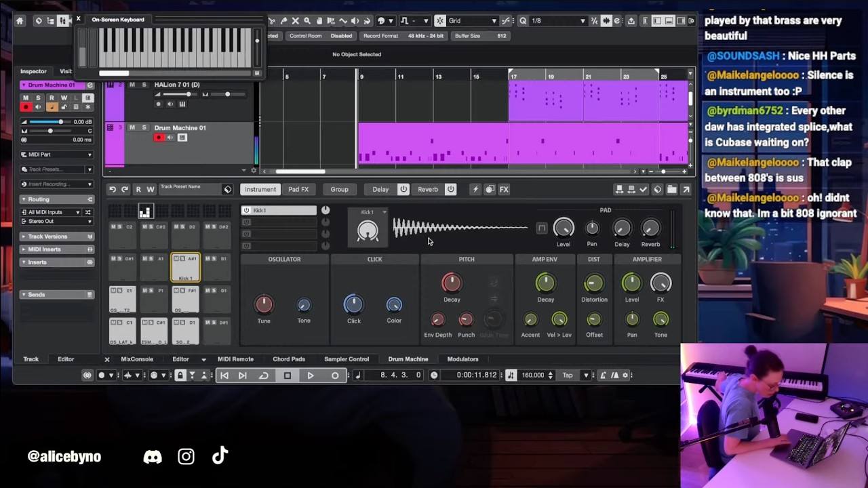
Task: Click the Discord icon in overlay
Action: click(153, 457)
